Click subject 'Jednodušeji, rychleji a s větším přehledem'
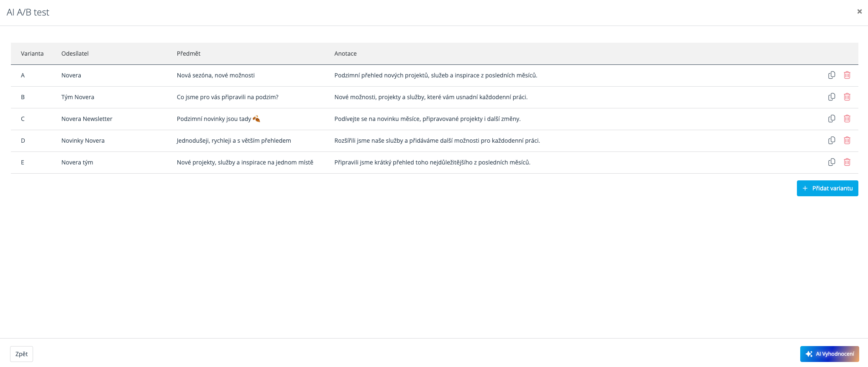868x367 pixels. tap(234, 141)
